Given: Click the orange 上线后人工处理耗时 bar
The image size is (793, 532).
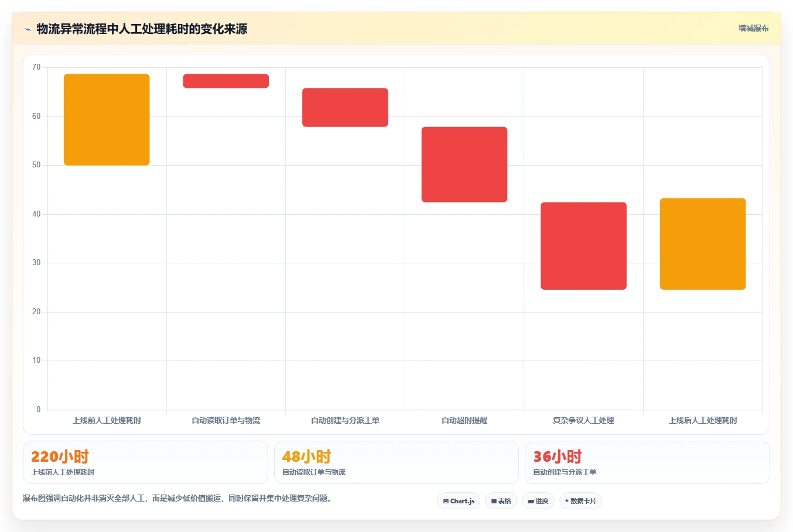Looking at the screenshot, I should pos(703,244).
